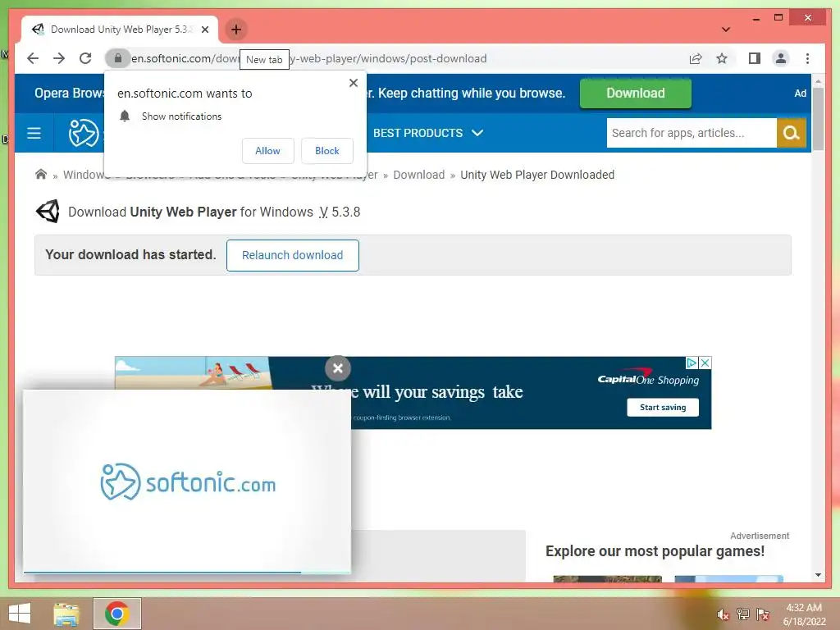Open the AdChoices triangle icon
This screenshot has width=840, height=630.
coord(692,363)
